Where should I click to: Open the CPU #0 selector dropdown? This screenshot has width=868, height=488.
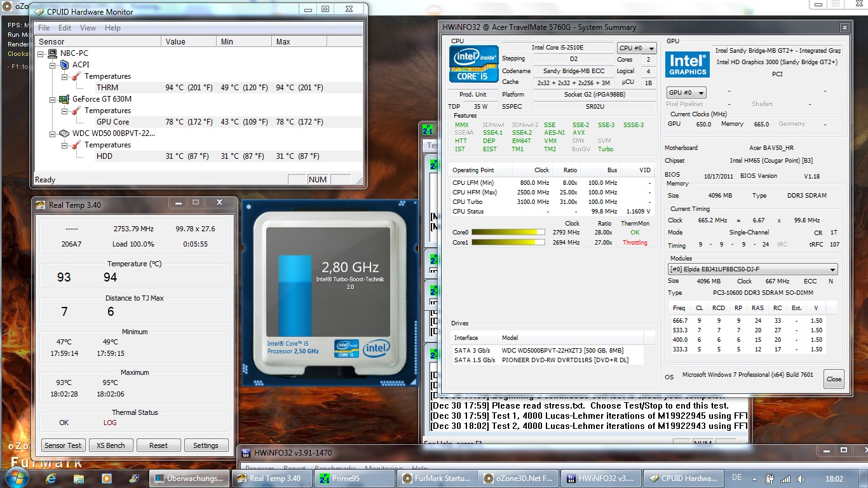[x=636, y=48]
